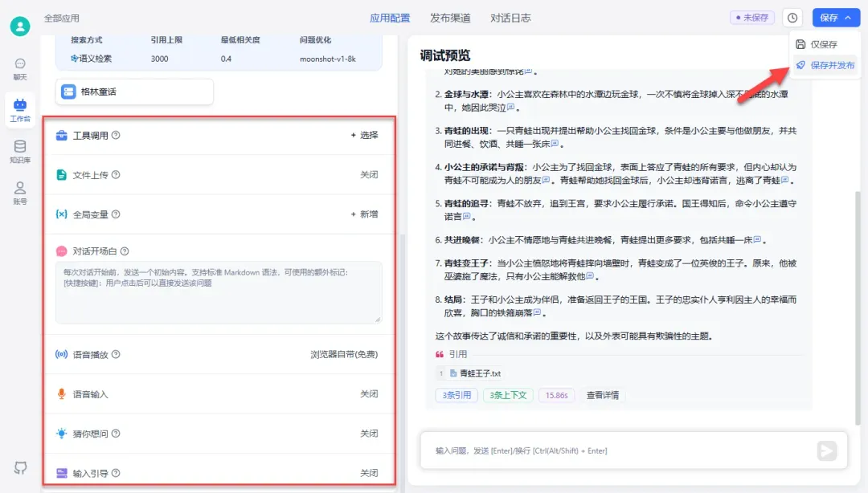Open 文件上传 setting showing 关闭
The height and width of the screenshot is (493, 868).
point(369,175)
